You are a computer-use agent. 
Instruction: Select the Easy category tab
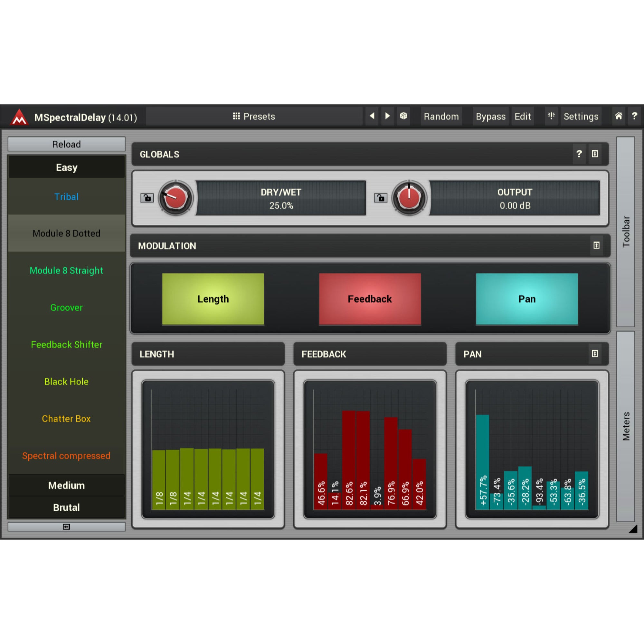(66, 167)
